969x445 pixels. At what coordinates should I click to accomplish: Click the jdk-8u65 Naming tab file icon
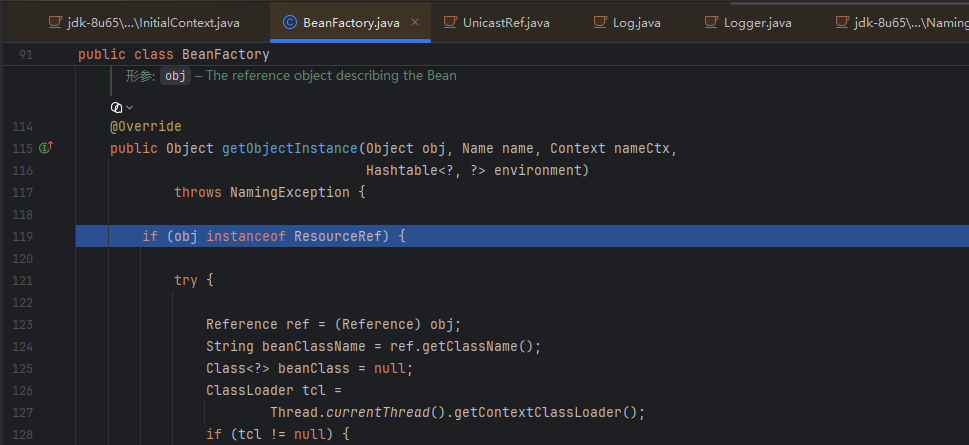pos(842,22)
